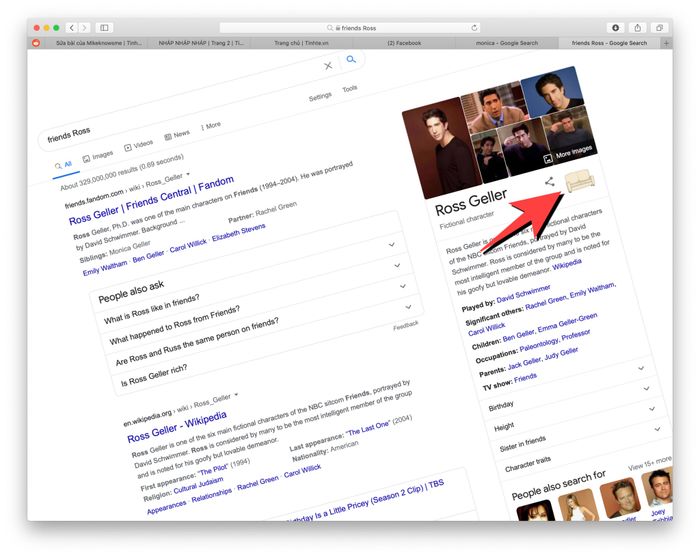The width and height of the screenshot is (700, 557).
Task: Click Paleontology in Occupations
Action: 539,344
